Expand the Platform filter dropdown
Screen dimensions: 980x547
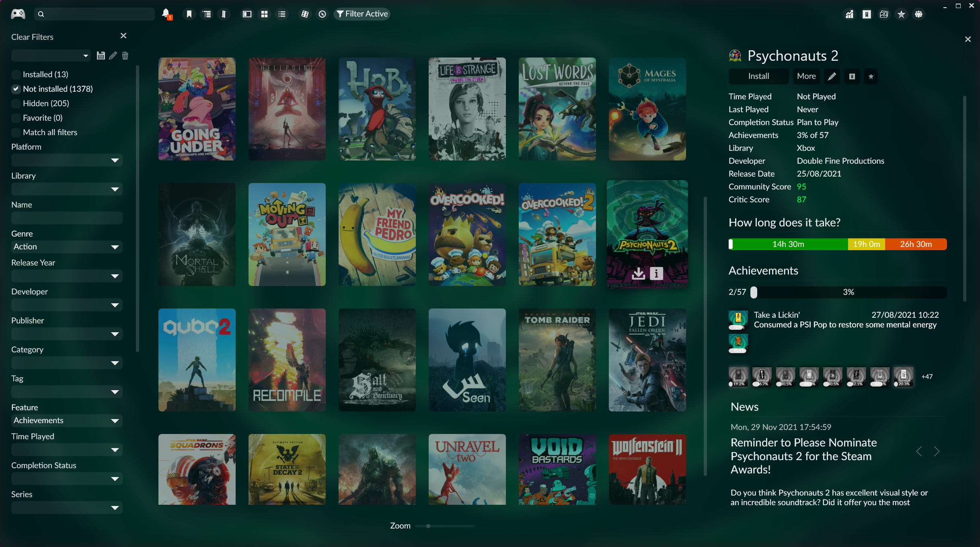(67, 160)
